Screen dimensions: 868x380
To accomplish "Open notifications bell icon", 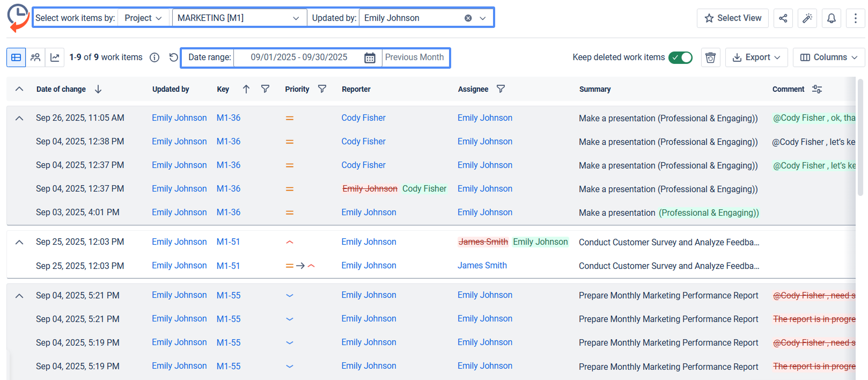I will 832,18.
